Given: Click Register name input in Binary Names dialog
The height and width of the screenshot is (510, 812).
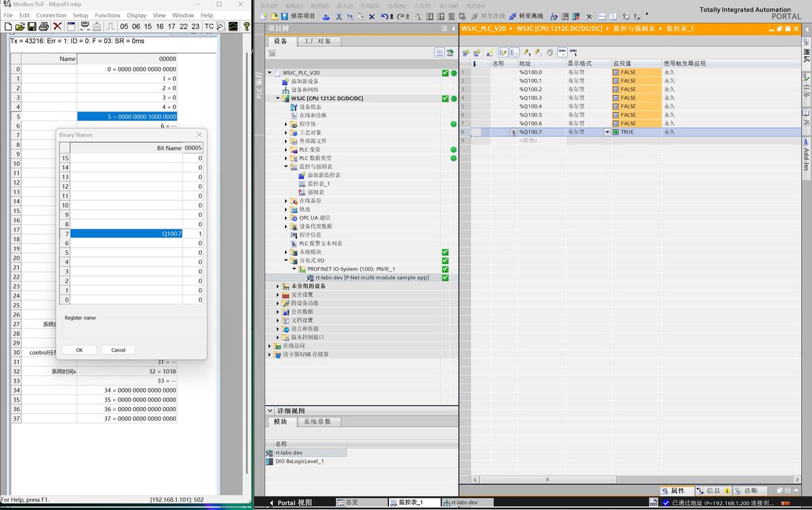Looking at the screenshot, I should (x=133, y=328).
